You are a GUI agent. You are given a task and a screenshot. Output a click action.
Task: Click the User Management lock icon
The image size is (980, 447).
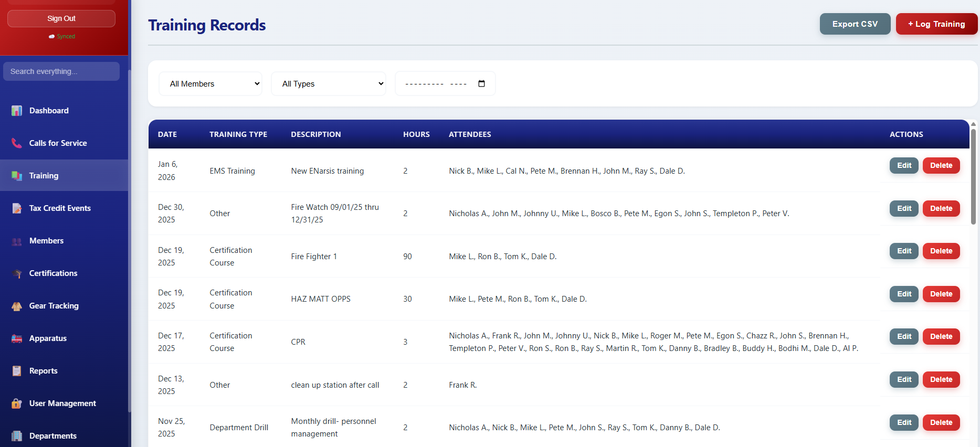coord(17,404)
